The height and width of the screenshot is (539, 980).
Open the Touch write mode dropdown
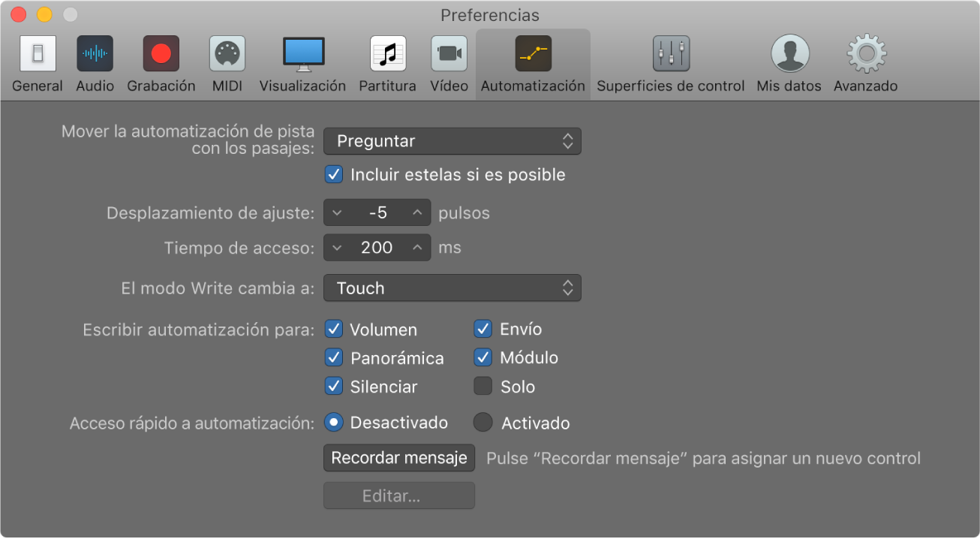point(452,288)
